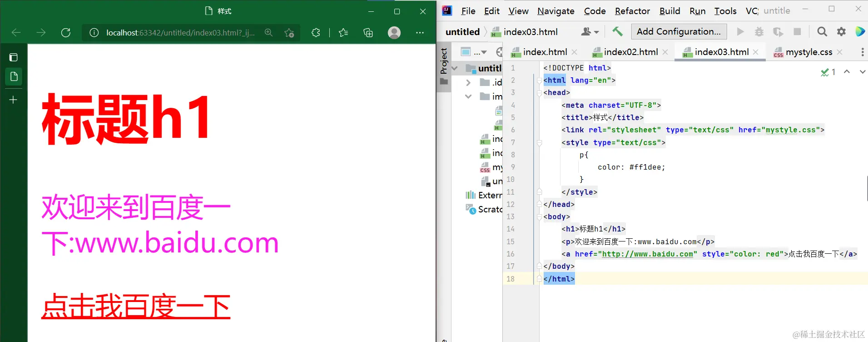Click the zoom magnifier in address bar
The height and width of the screenshot is (342, 868).
click(x=269, y=33)
